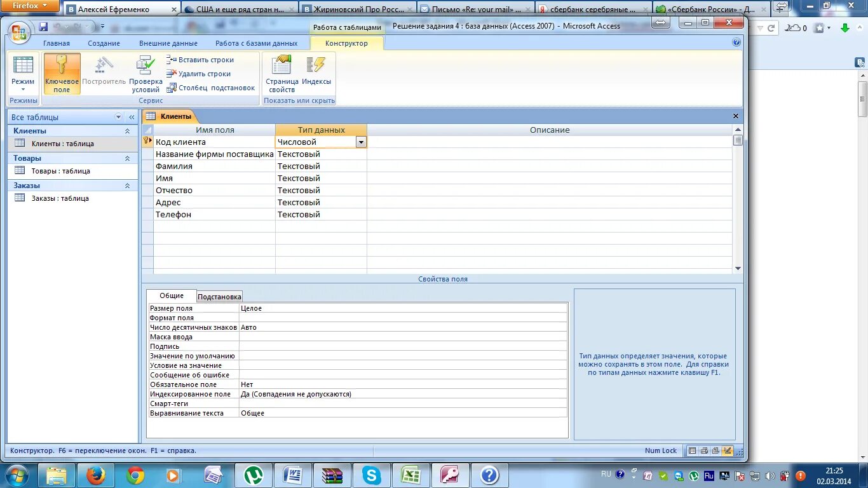The image size is (868, 488).
Task: Click the Название фирмы поставщика field cell
Action: pos(214,154)
